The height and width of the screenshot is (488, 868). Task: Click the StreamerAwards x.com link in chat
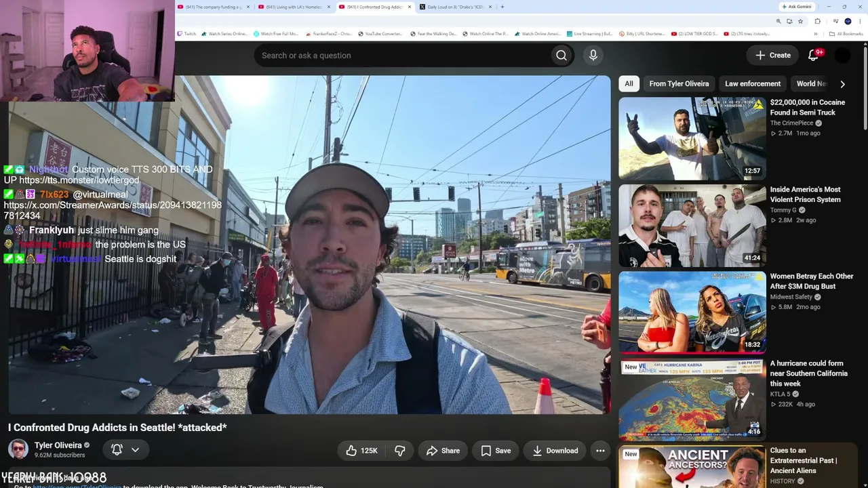click(113, 210)
